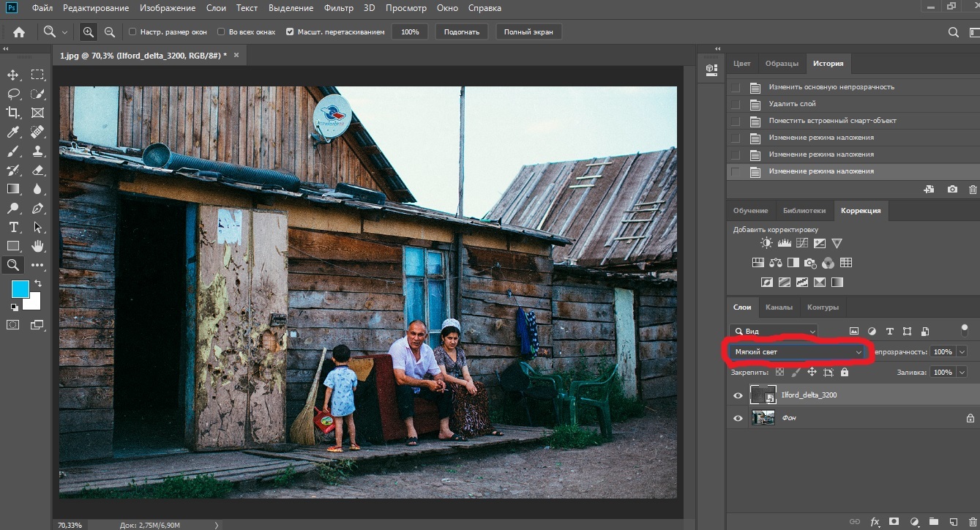The image size is (980, 530).
Task: Click the 100% zoom button
Action: tap(410, 32)
